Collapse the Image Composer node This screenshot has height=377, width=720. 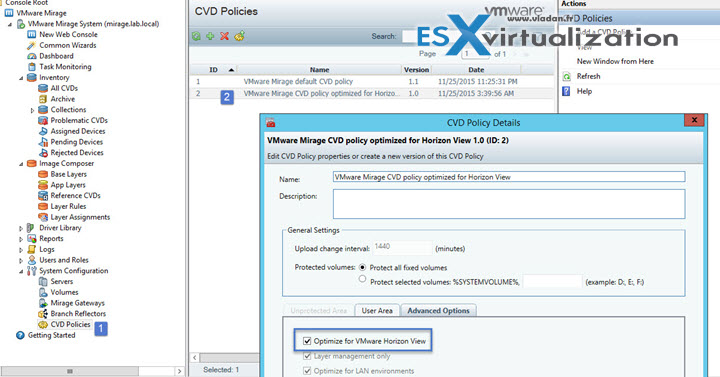tap(21, 164)
